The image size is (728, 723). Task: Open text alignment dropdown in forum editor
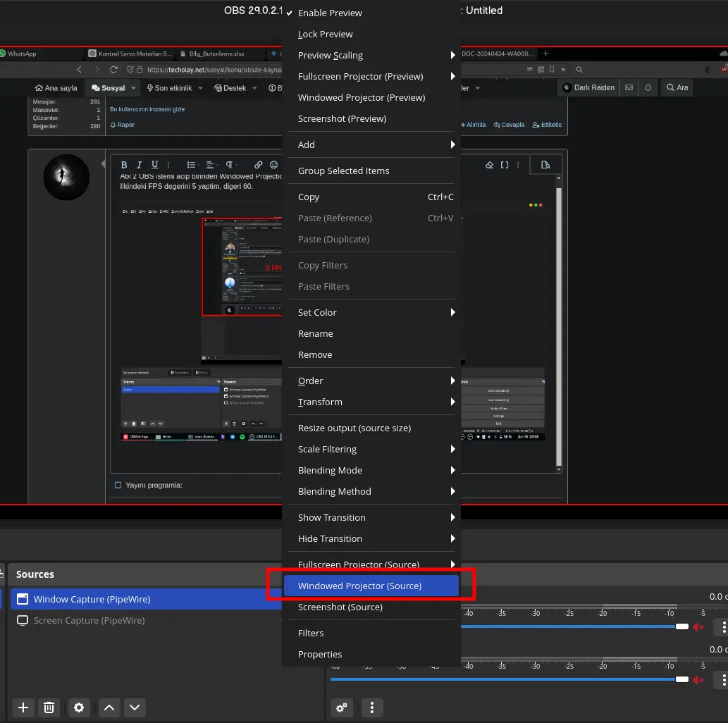tap(210, 165)
